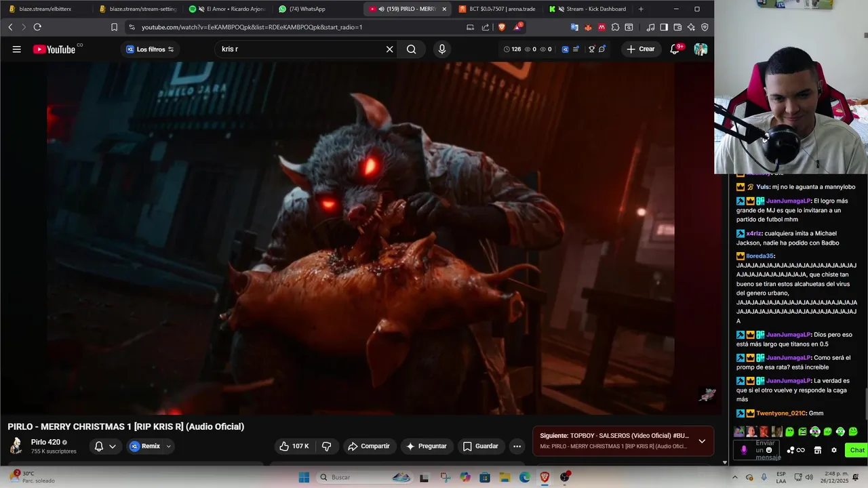This screenshot has height=488, width=868.
Task: Save video with the Guardar button
Action: tap(481, 446)
